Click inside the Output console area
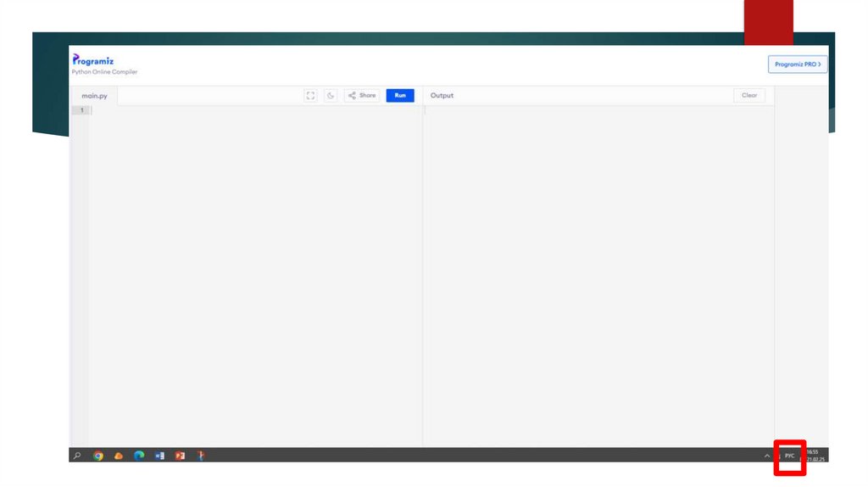Screen dimensions: 868x487 click(598, 276)
